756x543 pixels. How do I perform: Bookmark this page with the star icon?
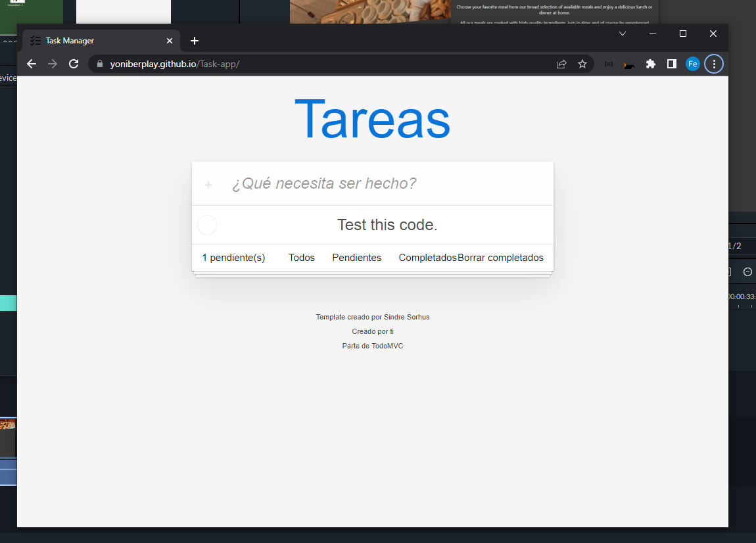coord(582,64)
